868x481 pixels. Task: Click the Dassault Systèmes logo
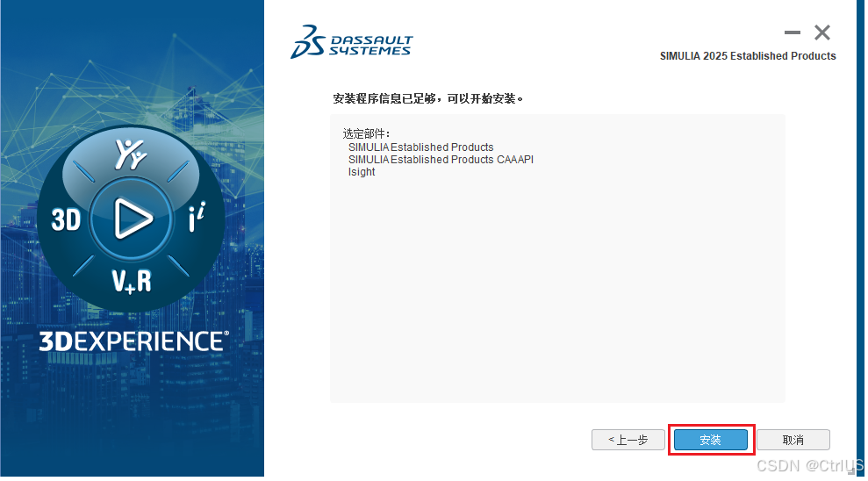[352, 41]
